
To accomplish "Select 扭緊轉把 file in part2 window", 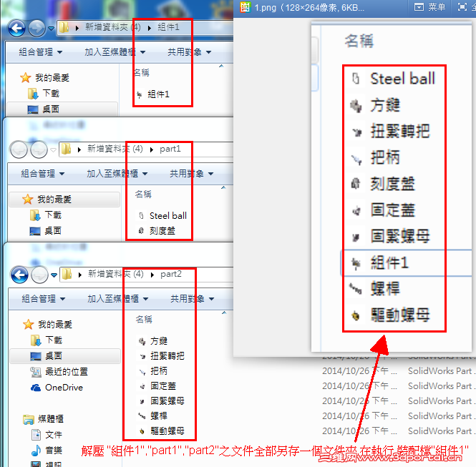I will tap(161, 355).
